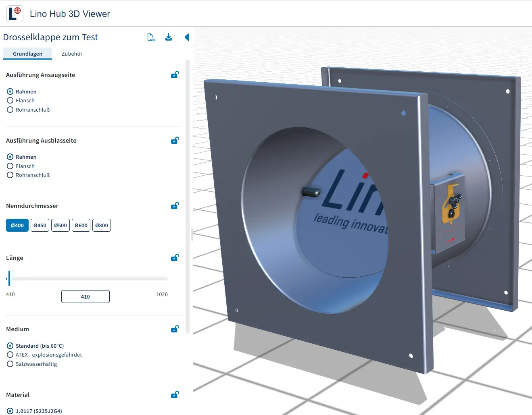Select Salzwasserhaltig medium
The height and width of the screenshot is (415, 532).
32,364
